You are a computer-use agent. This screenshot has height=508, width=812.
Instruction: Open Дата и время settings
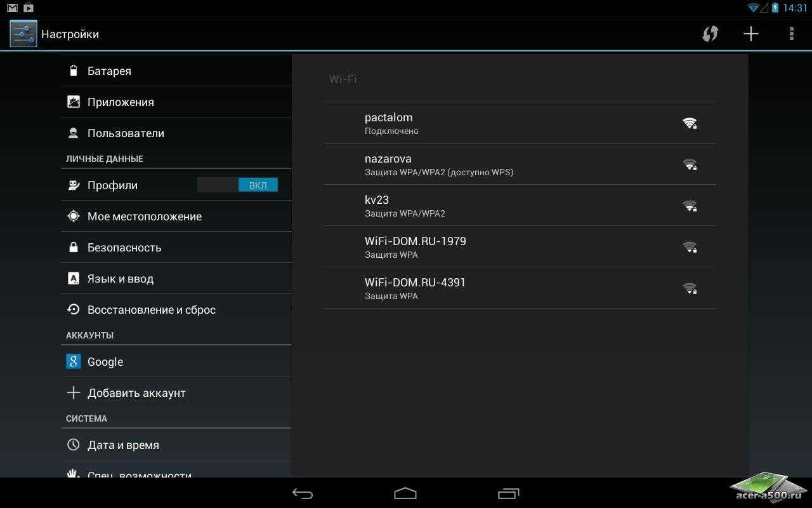(x=176, y=444)
